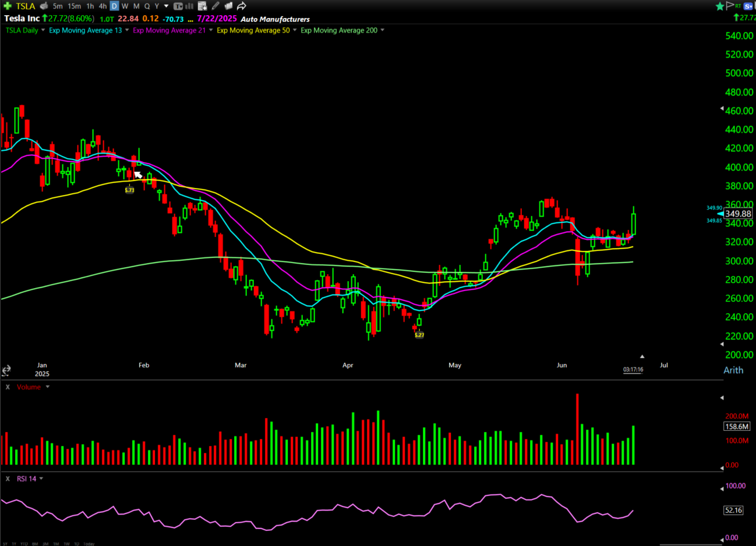
Task: Click the Exp Moving Average 50 label
Action: tap(253, 30)
